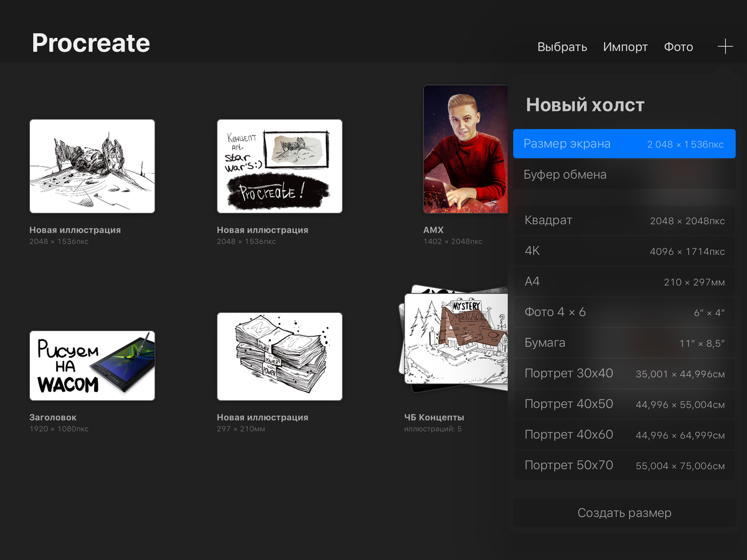This screenshot has height=560, width=747.
Task: Select the Бумага canvas preset
Action: (x=624, y=343)
